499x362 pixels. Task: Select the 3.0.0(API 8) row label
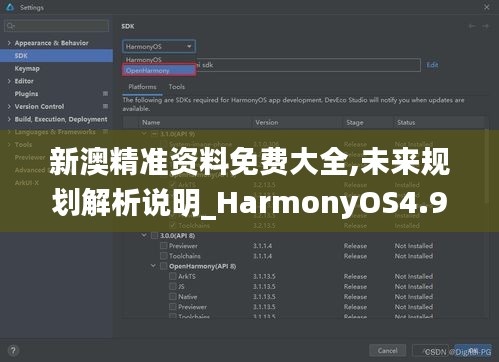tap(177, 236)
